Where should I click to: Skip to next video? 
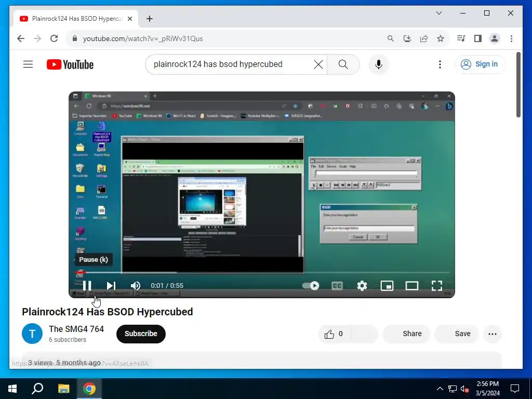coord(111,286)
